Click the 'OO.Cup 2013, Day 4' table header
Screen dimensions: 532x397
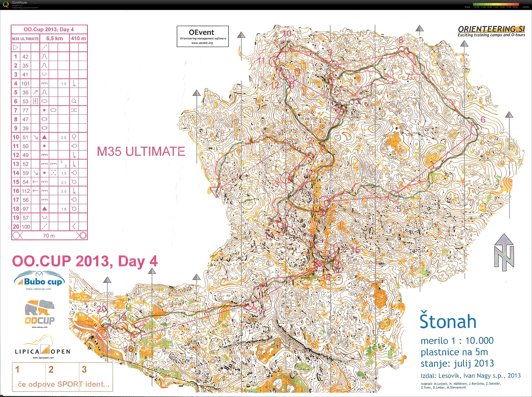(49, 30)
